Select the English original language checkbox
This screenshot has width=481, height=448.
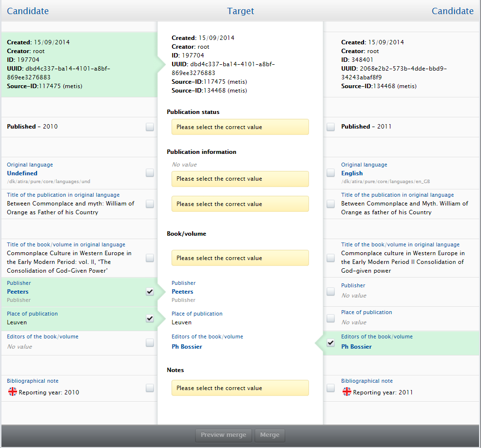(x=330, y=173)
